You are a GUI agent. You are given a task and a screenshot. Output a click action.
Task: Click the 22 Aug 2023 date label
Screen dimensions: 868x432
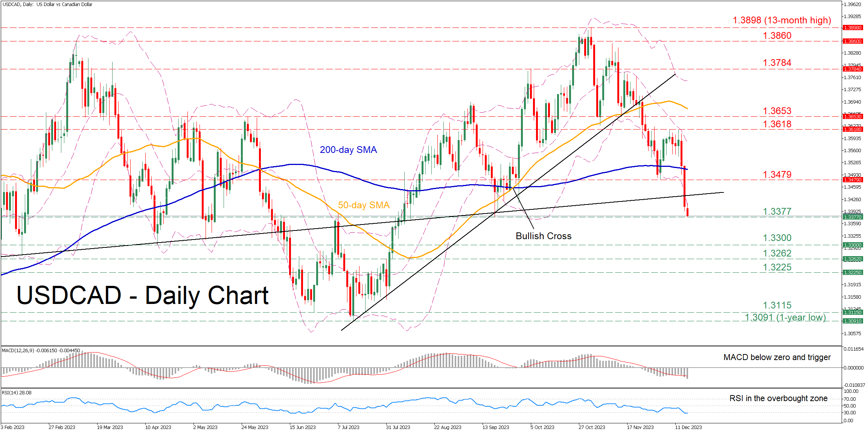click(448, 427)
